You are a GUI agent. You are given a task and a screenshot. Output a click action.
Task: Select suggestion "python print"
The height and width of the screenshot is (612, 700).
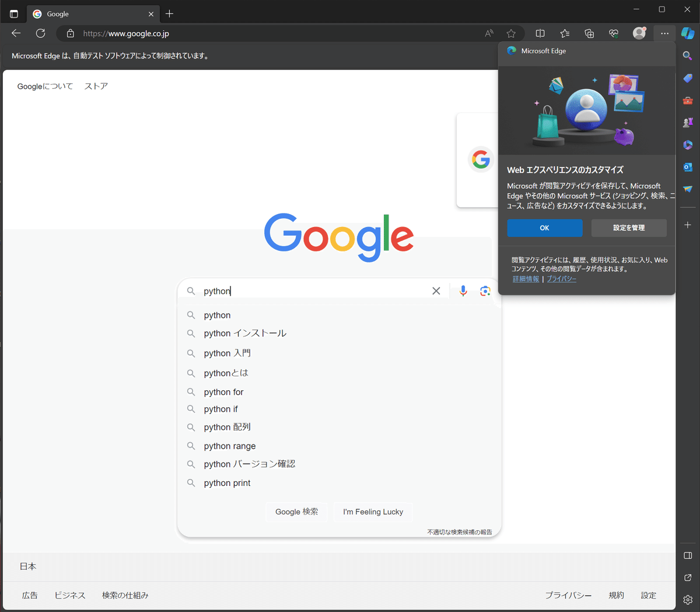pos(339,483)
